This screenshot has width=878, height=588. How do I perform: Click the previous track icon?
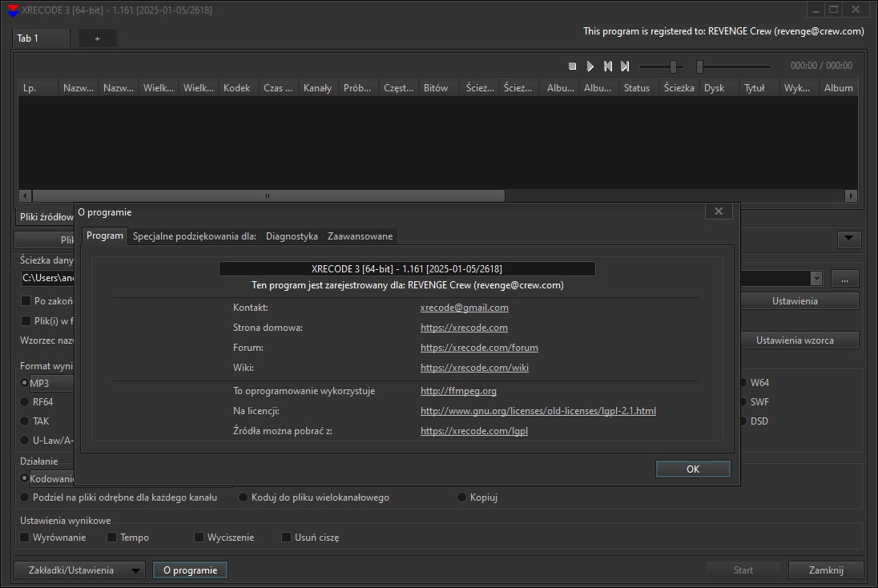point(607,66)
